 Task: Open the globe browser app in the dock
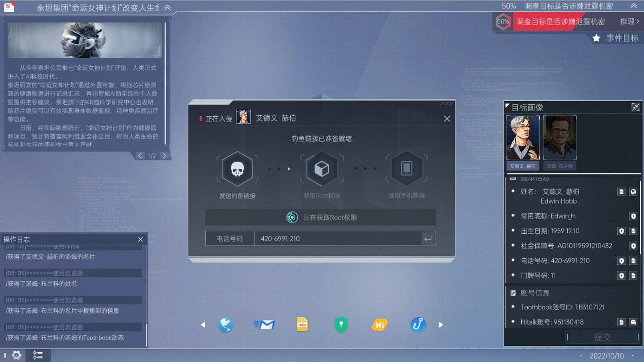[x=225, y=325]
